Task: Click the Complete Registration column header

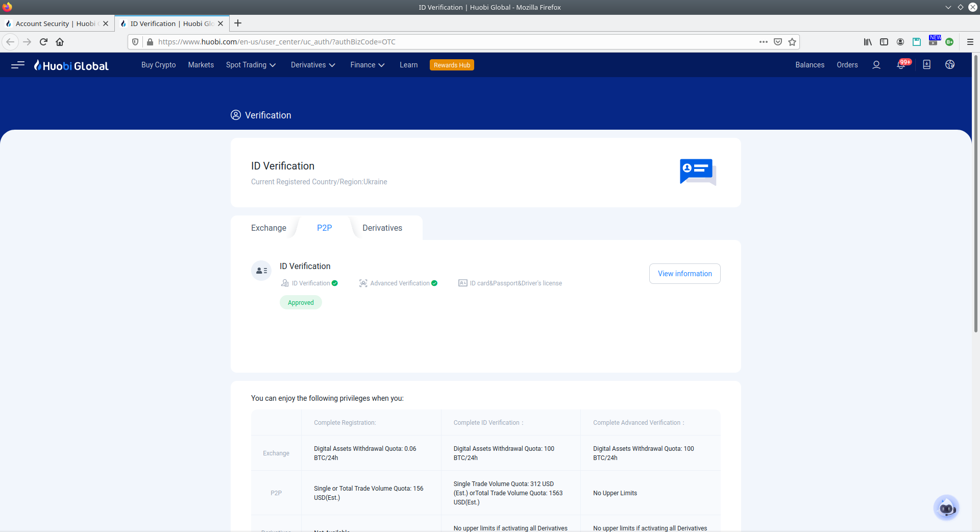Action: pos(345,423)
